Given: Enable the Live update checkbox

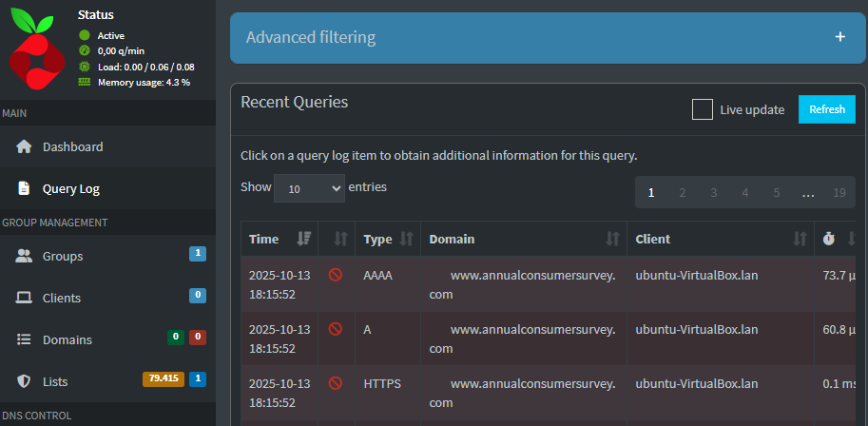Looking at the screenshot, I should pos(703,109).
